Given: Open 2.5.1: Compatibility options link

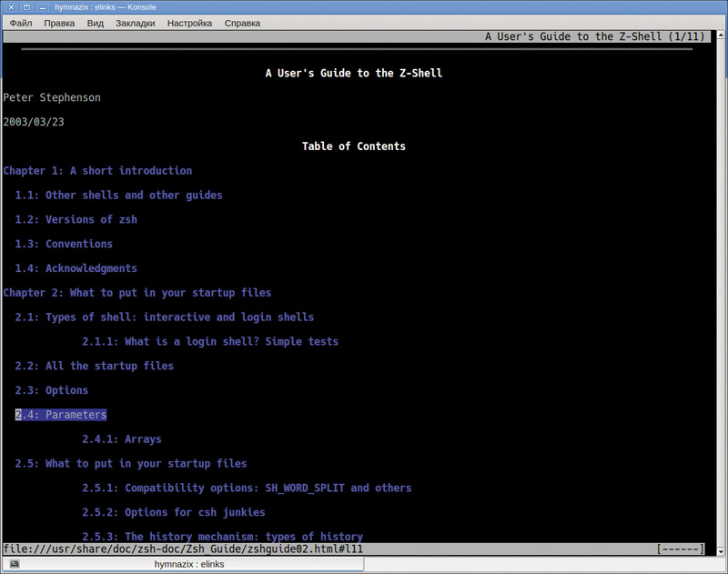Looking at the screenshot, I should [x=247, y=488].
